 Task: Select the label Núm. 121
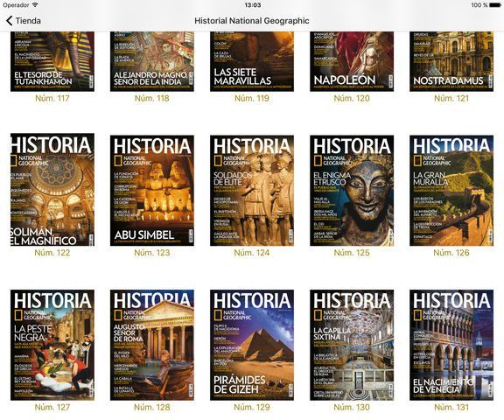coord(451,98)
